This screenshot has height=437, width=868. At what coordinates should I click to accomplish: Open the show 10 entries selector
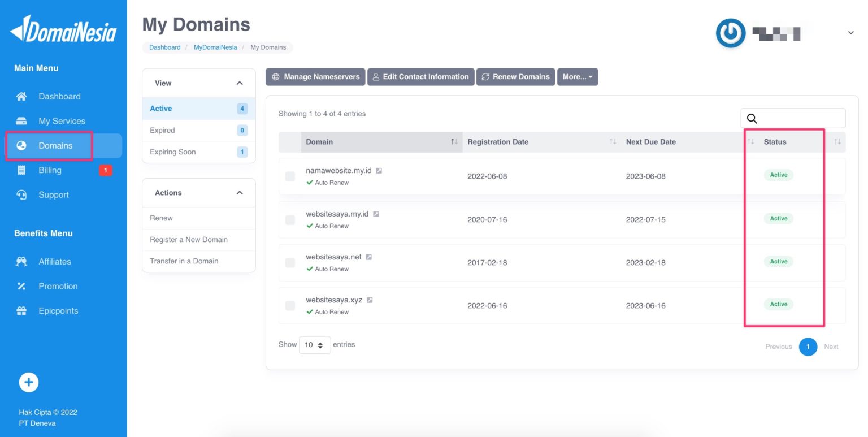[x=314, y=345]
